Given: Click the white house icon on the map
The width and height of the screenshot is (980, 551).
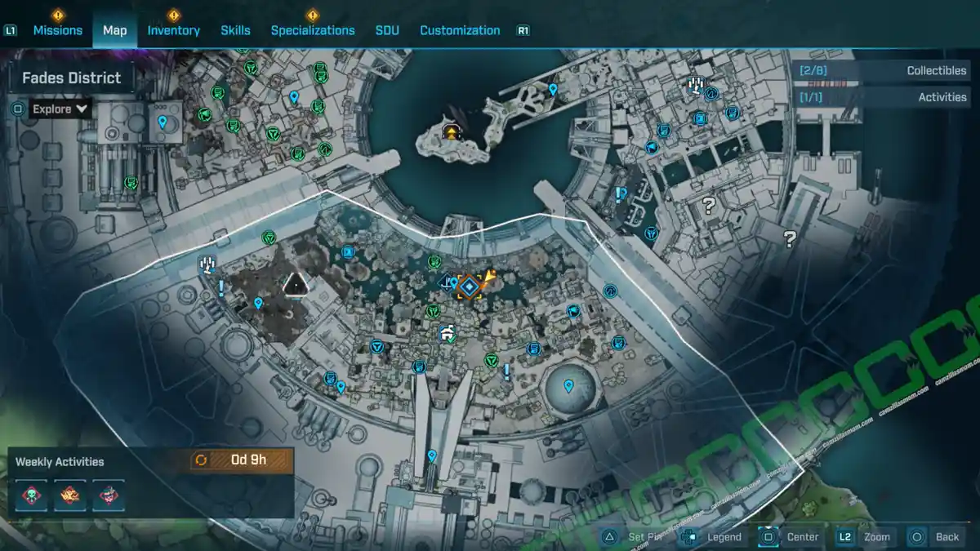Looking at the screenshot, I should click(446, 333).
